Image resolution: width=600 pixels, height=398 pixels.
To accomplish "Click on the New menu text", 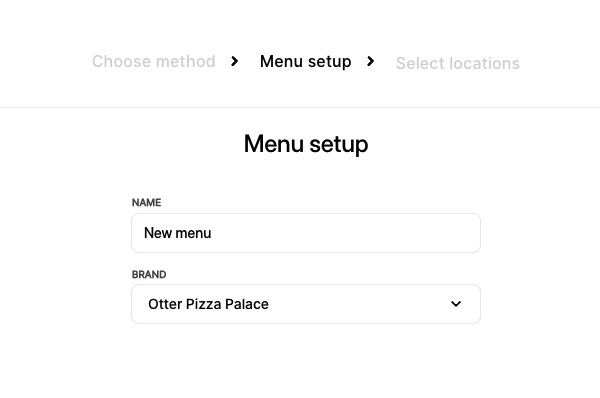I will (x=178, y=233).
